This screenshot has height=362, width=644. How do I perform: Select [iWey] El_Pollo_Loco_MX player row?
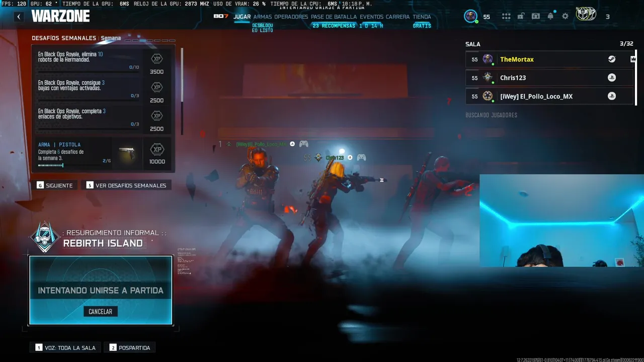pos(550,96)
